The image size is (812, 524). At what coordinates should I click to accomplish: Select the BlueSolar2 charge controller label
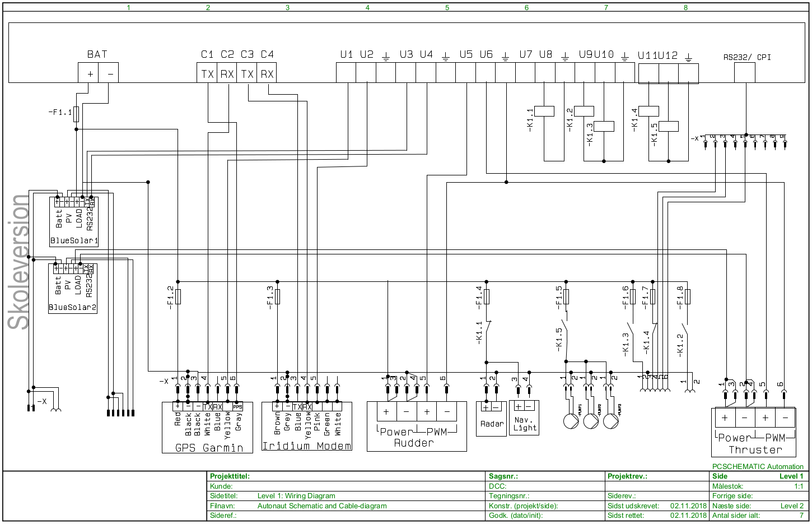pyautogui.click(x=73, y=308)
